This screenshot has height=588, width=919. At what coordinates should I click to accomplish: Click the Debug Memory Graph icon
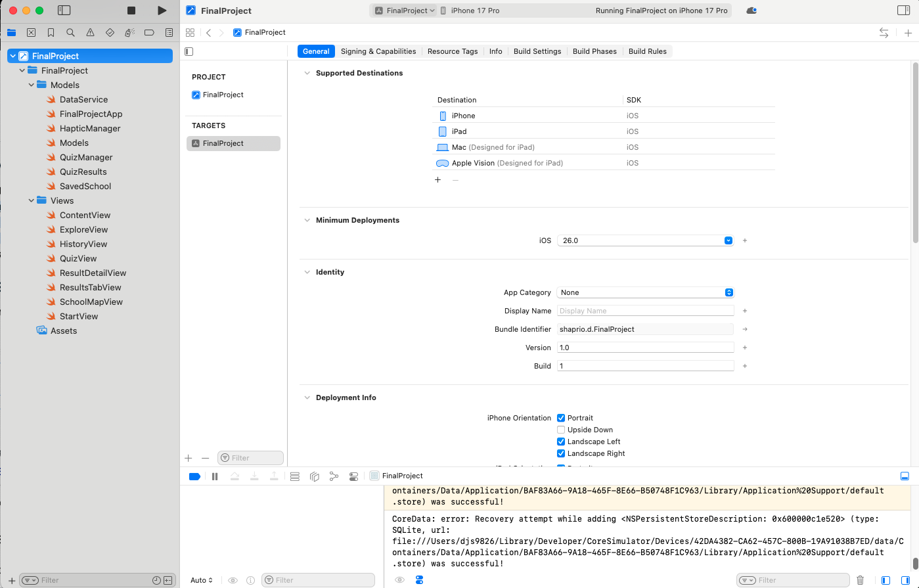[334, 476]
